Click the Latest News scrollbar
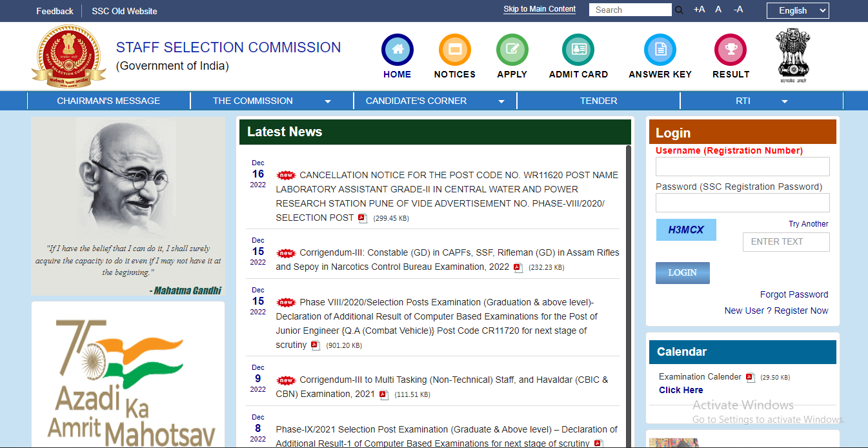Image resolution: width=868 pixels, height=448 pixels. click(629, 296)
